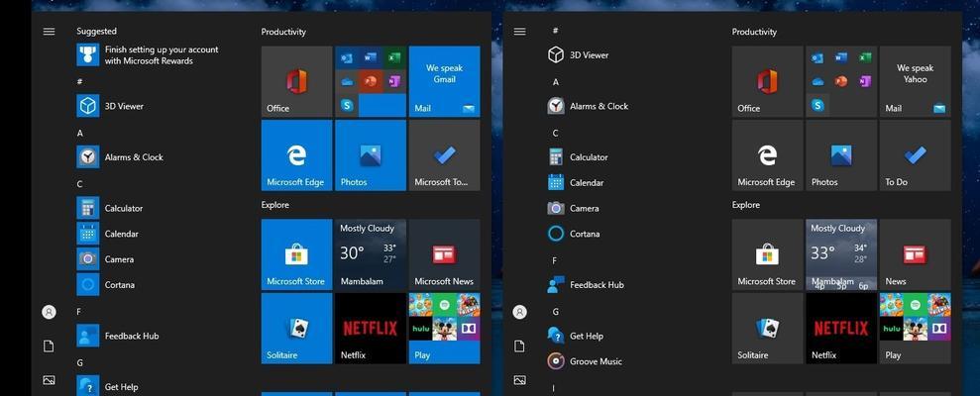Screen dimensions: 980x396
Task: Open the 'To Do' tile in right Start menu
Action: 915,154
